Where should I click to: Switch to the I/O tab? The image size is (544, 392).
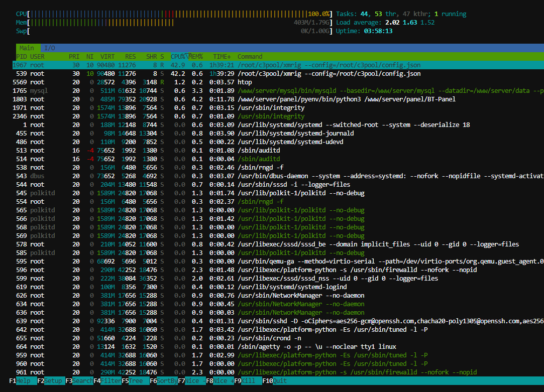pos(50,48)
